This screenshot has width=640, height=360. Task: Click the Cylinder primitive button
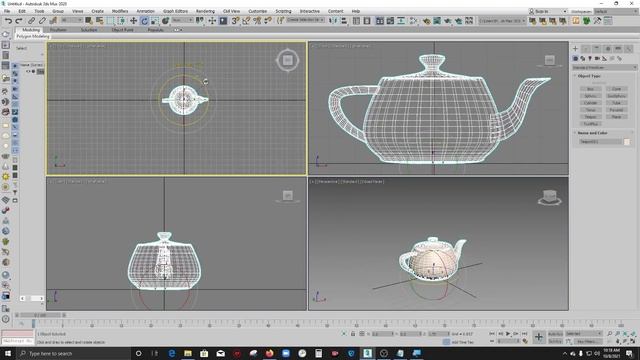click(x=591, y=103)
